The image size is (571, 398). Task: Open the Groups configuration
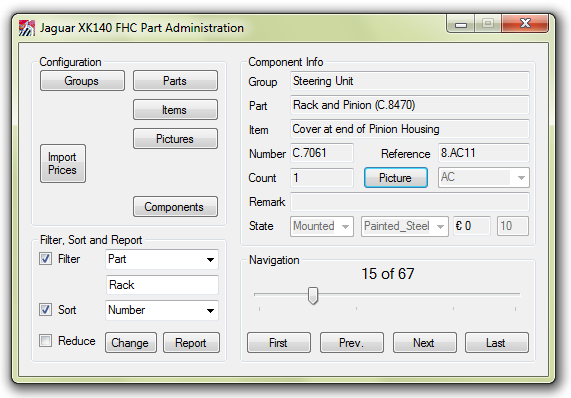pos(82,80)
